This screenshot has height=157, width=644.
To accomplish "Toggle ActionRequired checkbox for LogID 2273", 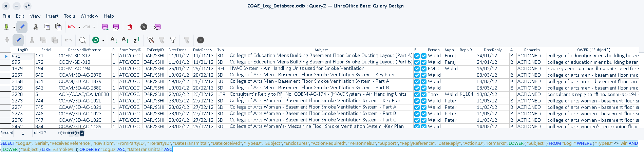I will tap(424, 101).
